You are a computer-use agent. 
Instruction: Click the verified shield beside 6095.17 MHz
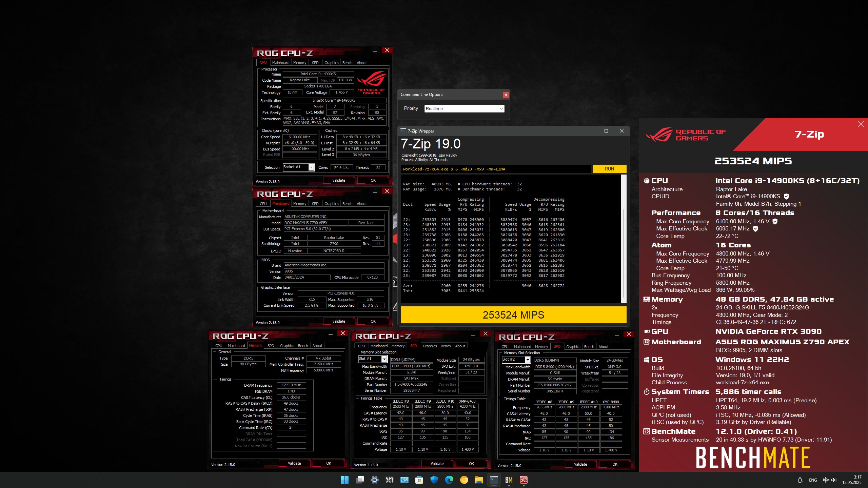(755, 229)
